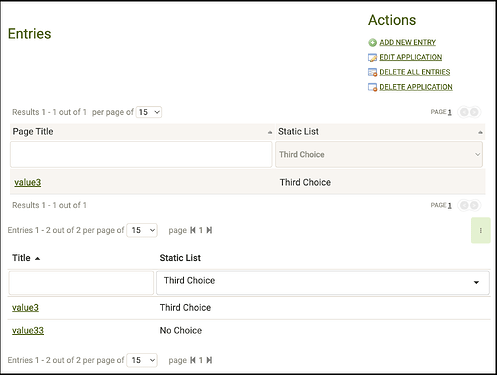Open bottom Entries per page 15 dropdown
Screen dimensions: 497x375
[142, 360]
